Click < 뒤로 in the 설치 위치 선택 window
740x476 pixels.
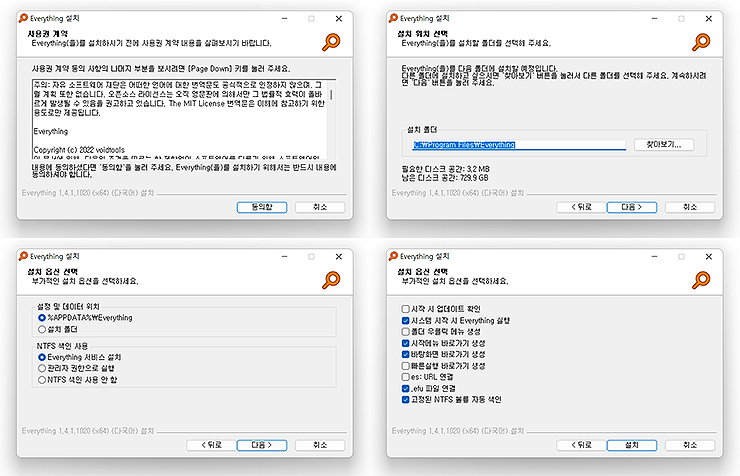coord(581,207)
